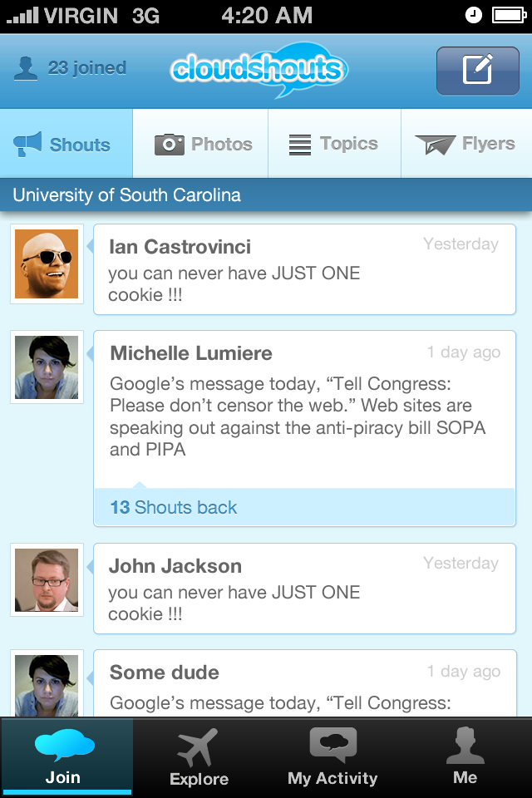This screenshot has height=798, width=532.
Task: View Michelle Lumiere's profile picture
Action: click(47, 367)
